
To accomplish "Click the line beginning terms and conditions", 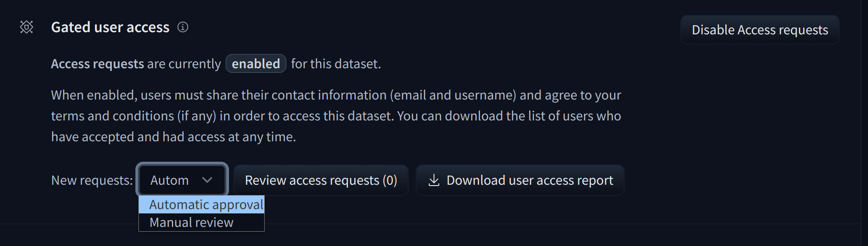I will click(x=336, y=116).
